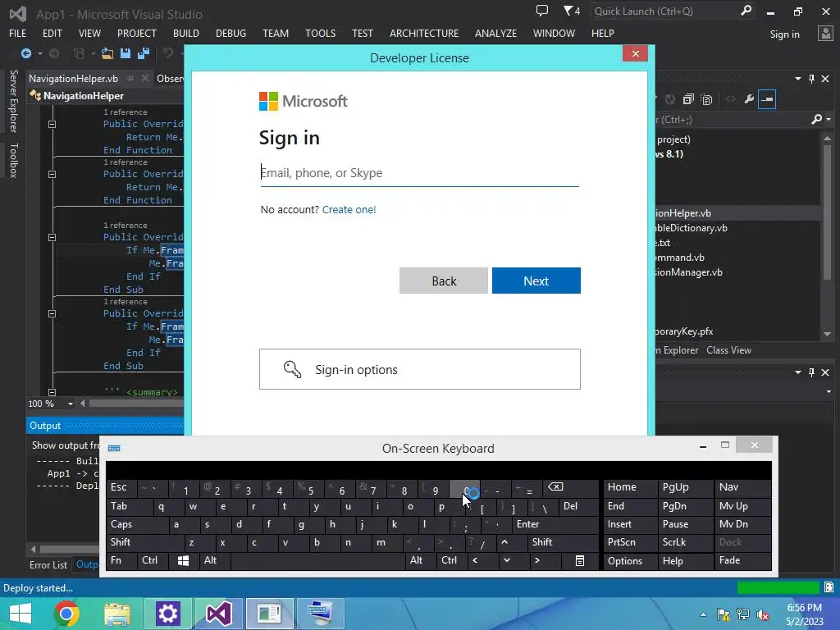Open the FILE menu
840x630 pixels.
[18, 33]
